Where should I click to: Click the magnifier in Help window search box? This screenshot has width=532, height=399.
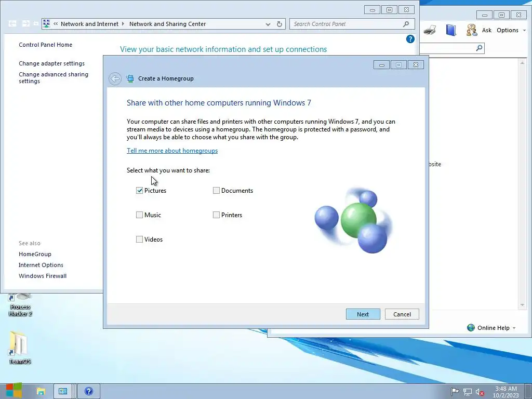pos(479,48)
